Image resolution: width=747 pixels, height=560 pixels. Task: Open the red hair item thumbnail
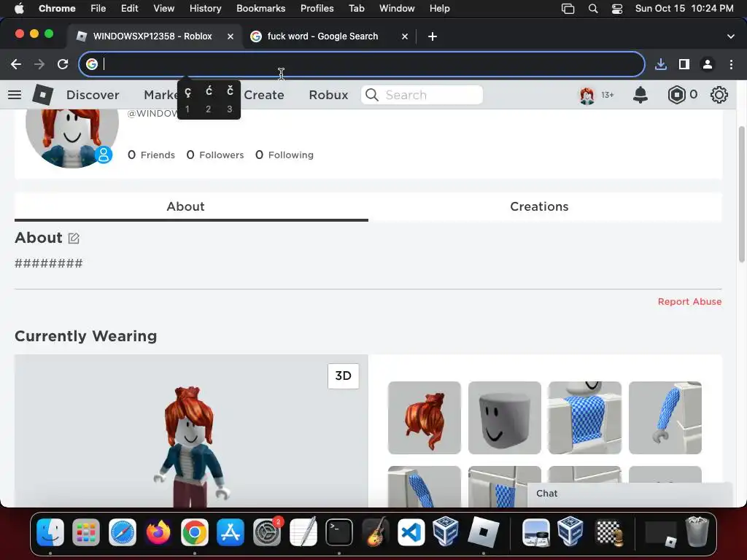pyautogui.click(x=424, y=418)
